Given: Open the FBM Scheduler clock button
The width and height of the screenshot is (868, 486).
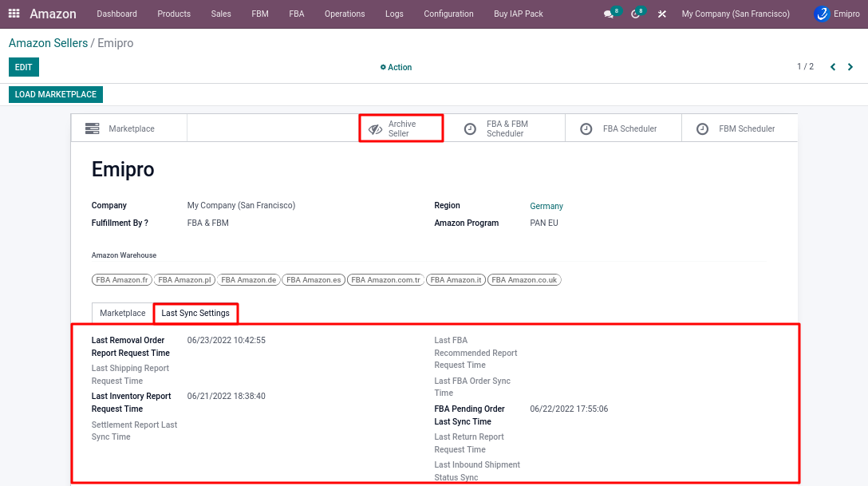Looking at the screenshot, I should [x=739, y=128].
